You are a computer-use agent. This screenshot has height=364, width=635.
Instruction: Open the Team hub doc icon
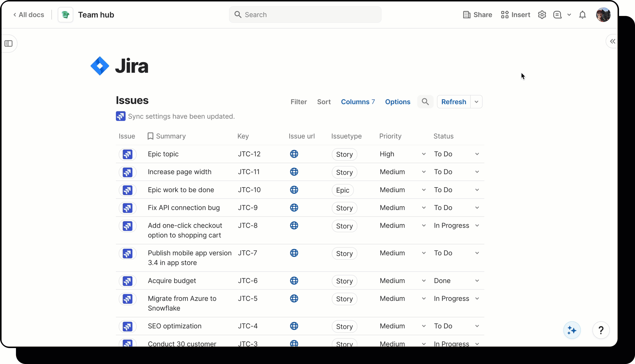(x=66, y=15)
